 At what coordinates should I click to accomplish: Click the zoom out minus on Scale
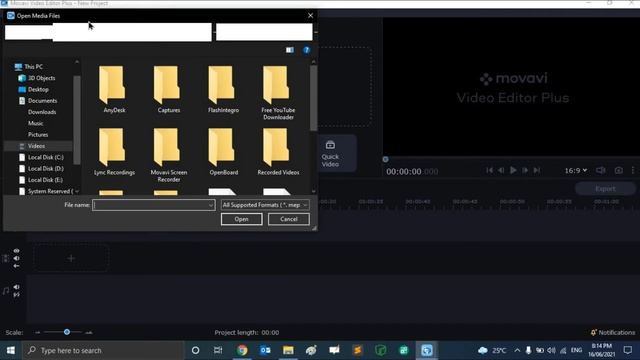click(38, 332)
